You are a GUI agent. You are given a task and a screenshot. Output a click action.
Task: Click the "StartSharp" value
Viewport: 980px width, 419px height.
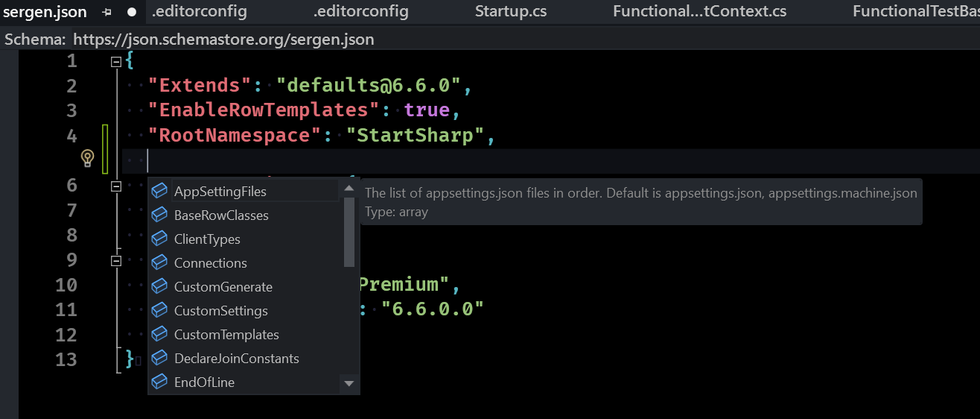[x=416, y=136]
